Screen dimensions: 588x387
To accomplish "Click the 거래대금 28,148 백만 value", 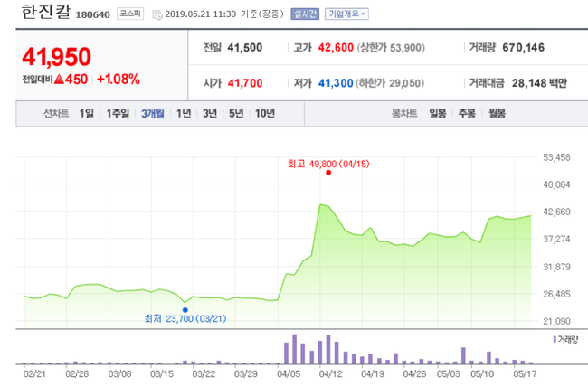I will [539, 83].
